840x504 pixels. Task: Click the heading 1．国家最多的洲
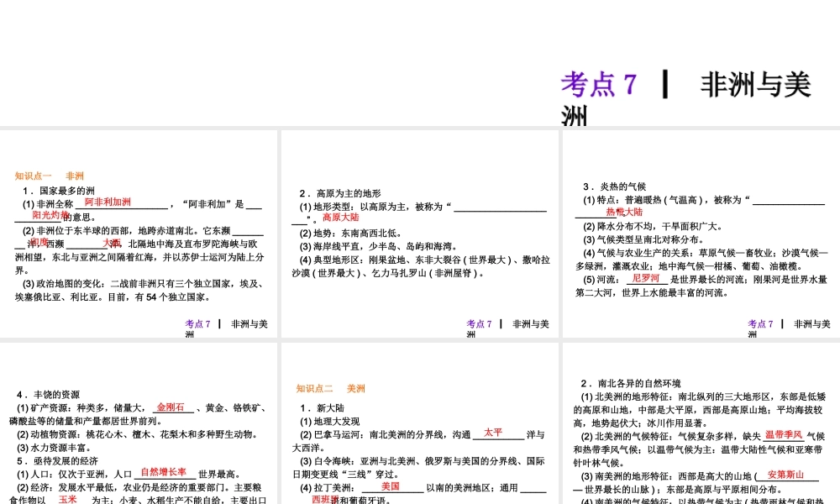59,190
